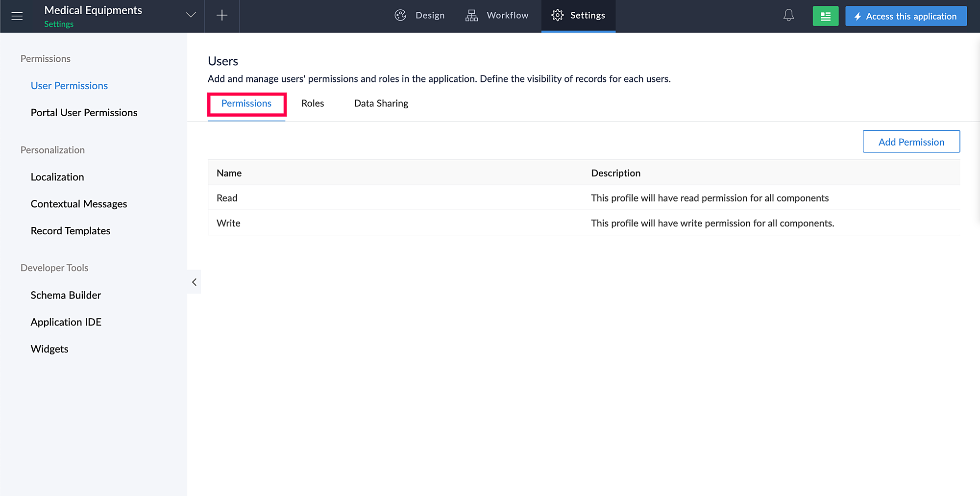Launch Application IDE

click(x=66, y=322)
